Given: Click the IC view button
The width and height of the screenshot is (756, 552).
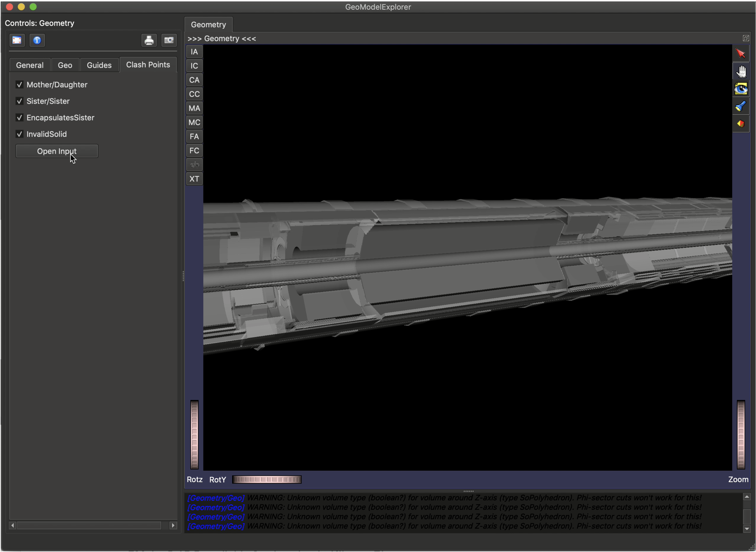Looking at the screenshot, I should click(x=194, y=66).
